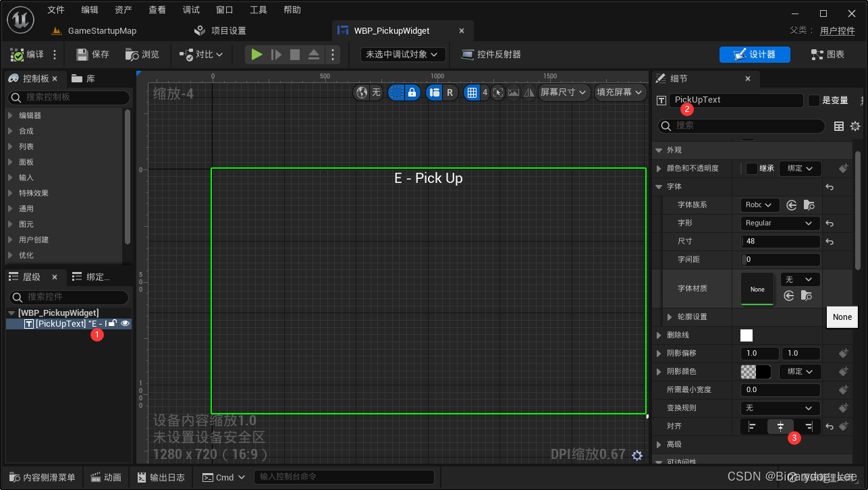Browse to font material asset icon

point(807,296)
